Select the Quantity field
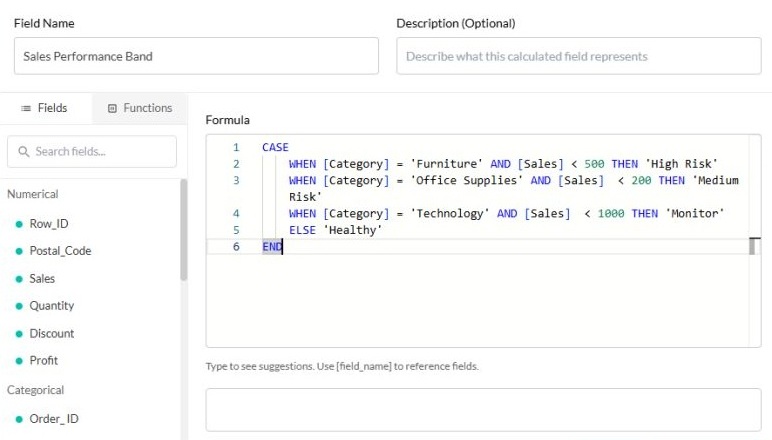The image size is (772, 440). coord(52,306)
